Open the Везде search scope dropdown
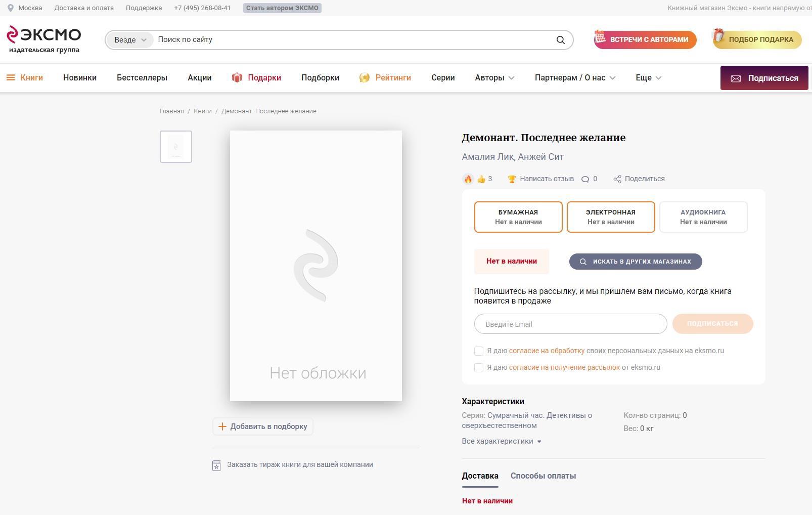This screenshot has width=812, height=515. point(130,40)
